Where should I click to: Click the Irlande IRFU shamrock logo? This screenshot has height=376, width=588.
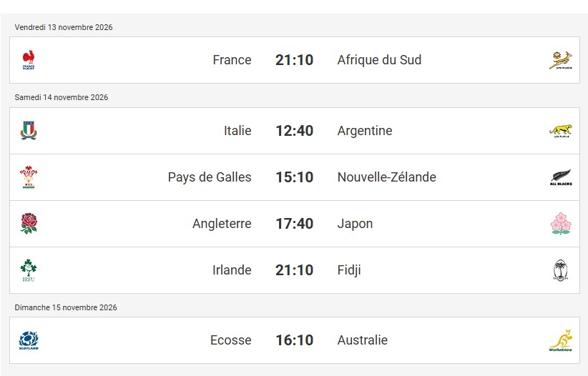point(29,270)
